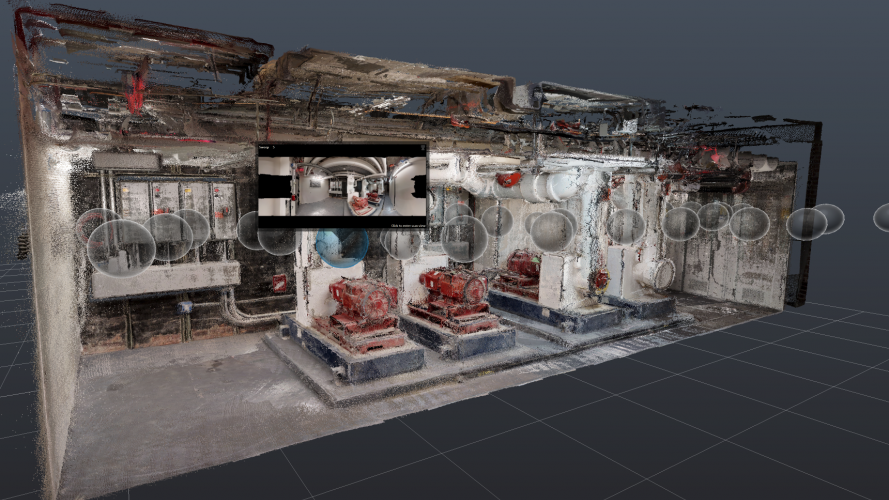889x500 pixels.
Task: Click the small red sign on the back wall
Action: click(x=280, y=283)
